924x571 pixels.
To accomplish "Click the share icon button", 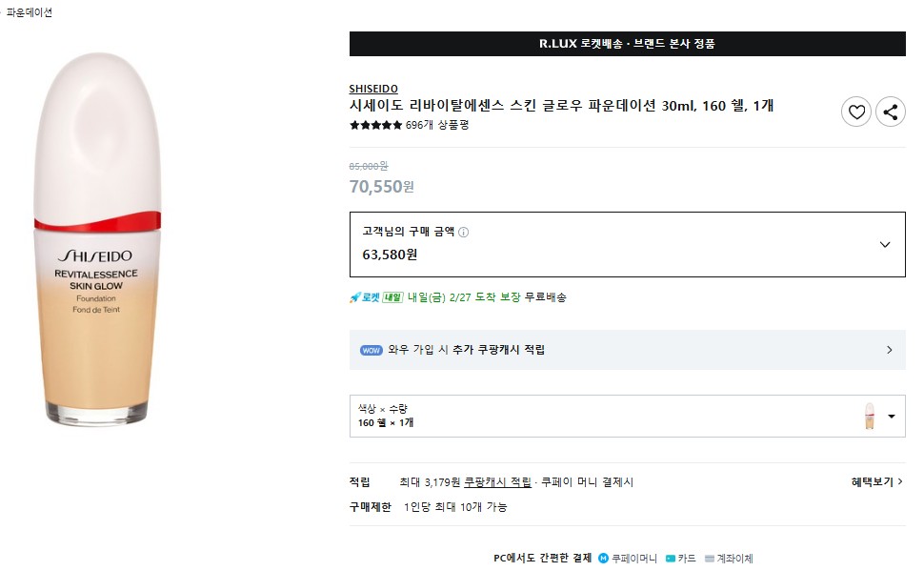I will [891, 112].
